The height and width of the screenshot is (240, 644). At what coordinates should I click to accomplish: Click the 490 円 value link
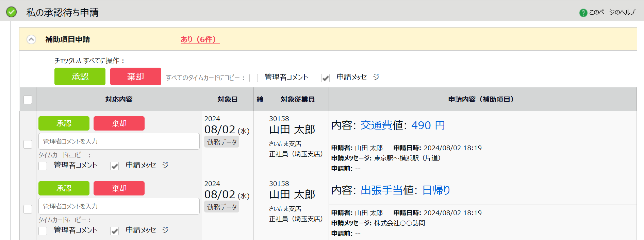(x=428, y=125)
